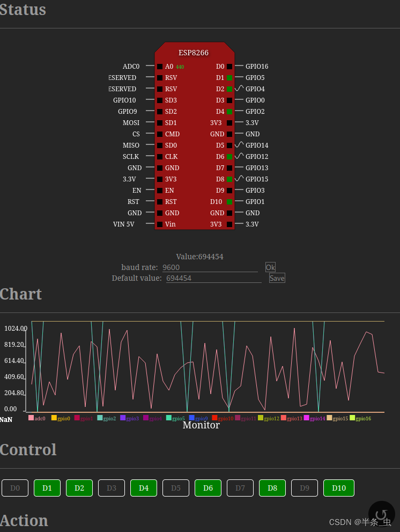Viewport: 400px width, 532px height.
Task: Click the D9 black pin square
Action: (x=229, y=191)
